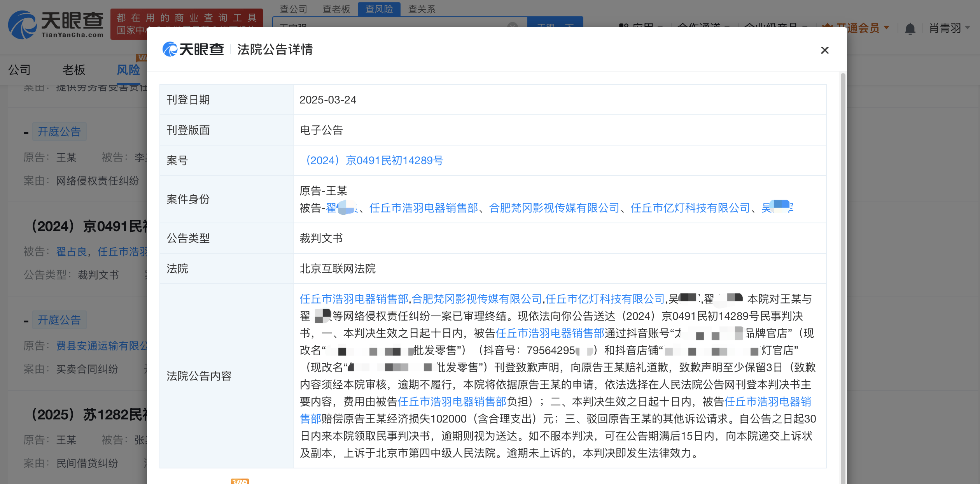Click the 开庭公告 tag above 买卖合同纠纷
The height and width of the screenshot is (484, 980).
pyautogui.click(x=59, y=320)
